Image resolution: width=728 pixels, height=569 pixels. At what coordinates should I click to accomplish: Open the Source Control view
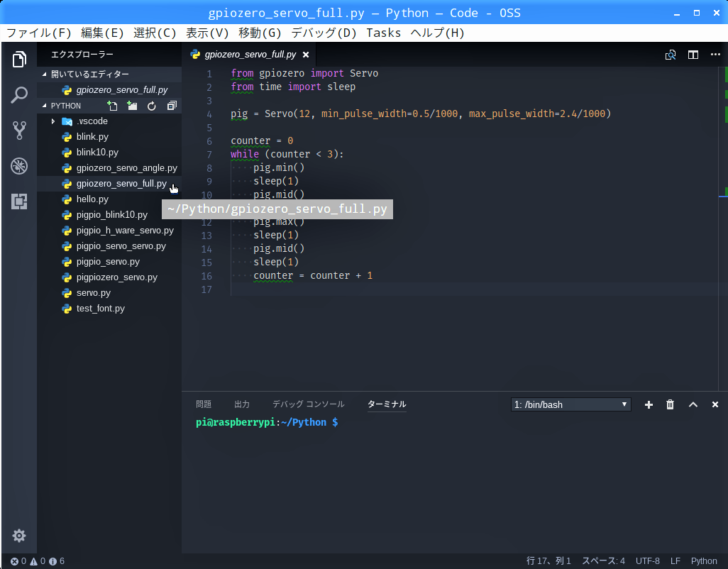click(19, 131)
